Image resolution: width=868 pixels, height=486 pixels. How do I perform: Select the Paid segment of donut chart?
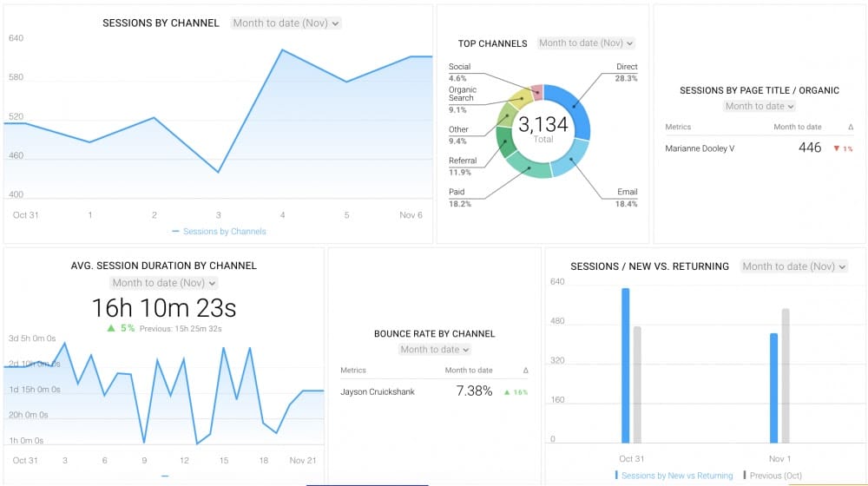pos(529,167)
